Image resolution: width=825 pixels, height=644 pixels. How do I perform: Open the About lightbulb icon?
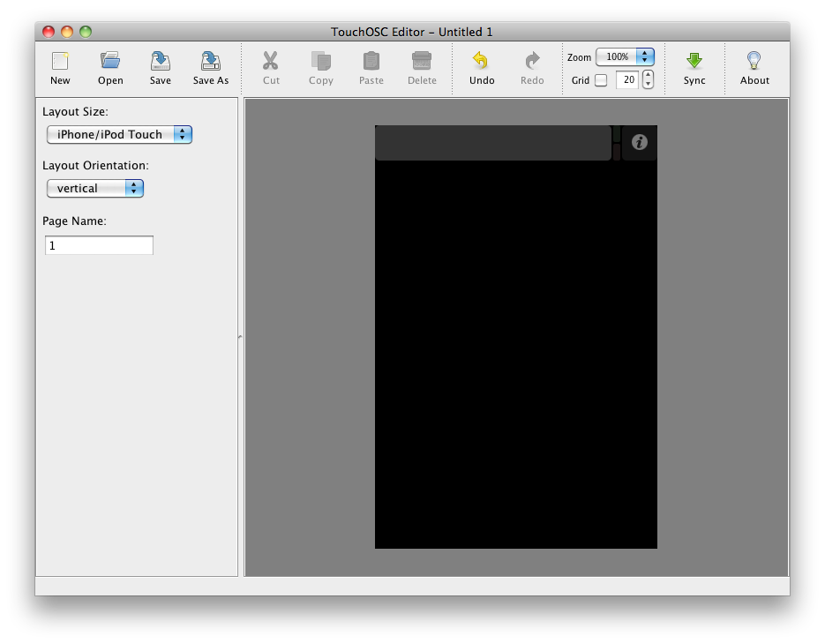coord(754,62)
